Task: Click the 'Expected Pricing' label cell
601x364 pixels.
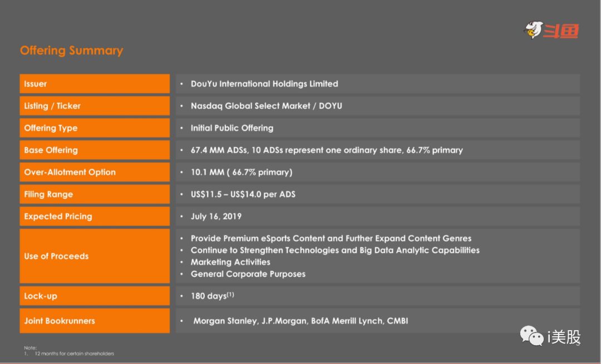Action: click(95, 216)
